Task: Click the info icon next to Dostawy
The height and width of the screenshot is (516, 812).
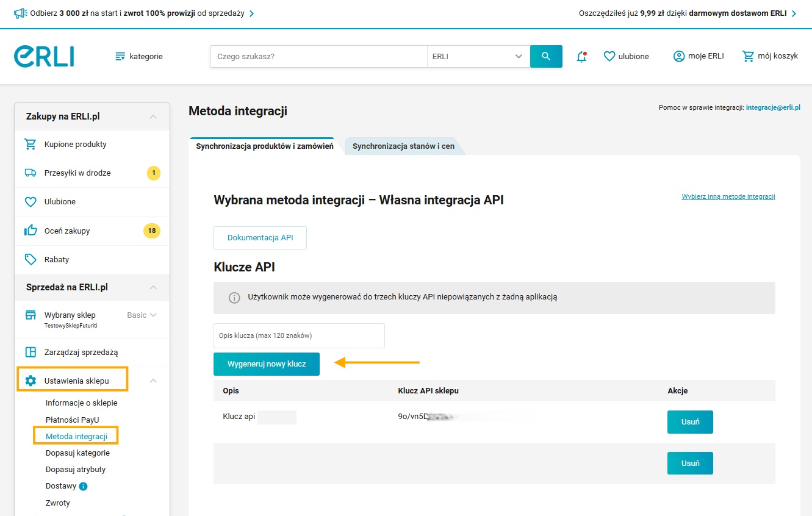Action: point(84,486)
